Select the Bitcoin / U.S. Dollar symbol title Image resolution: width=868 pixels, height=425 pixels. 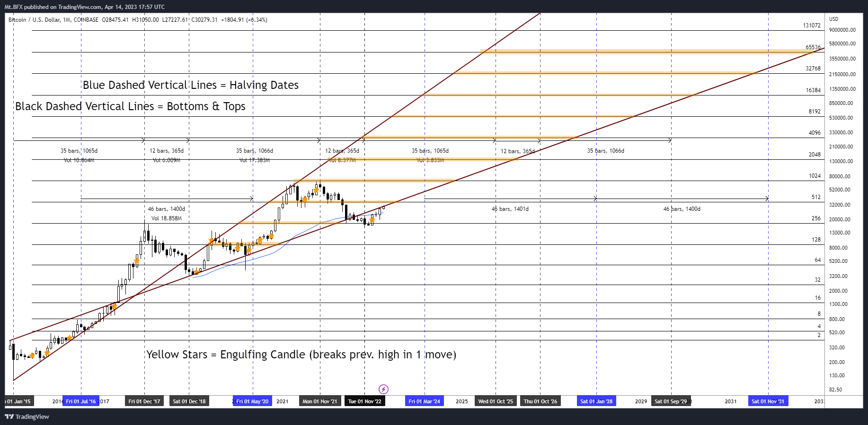tap(35, 20)
